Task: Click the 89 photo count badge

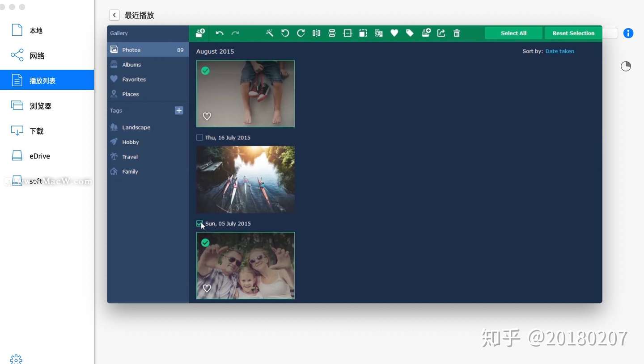Action: tap(180, 50)
